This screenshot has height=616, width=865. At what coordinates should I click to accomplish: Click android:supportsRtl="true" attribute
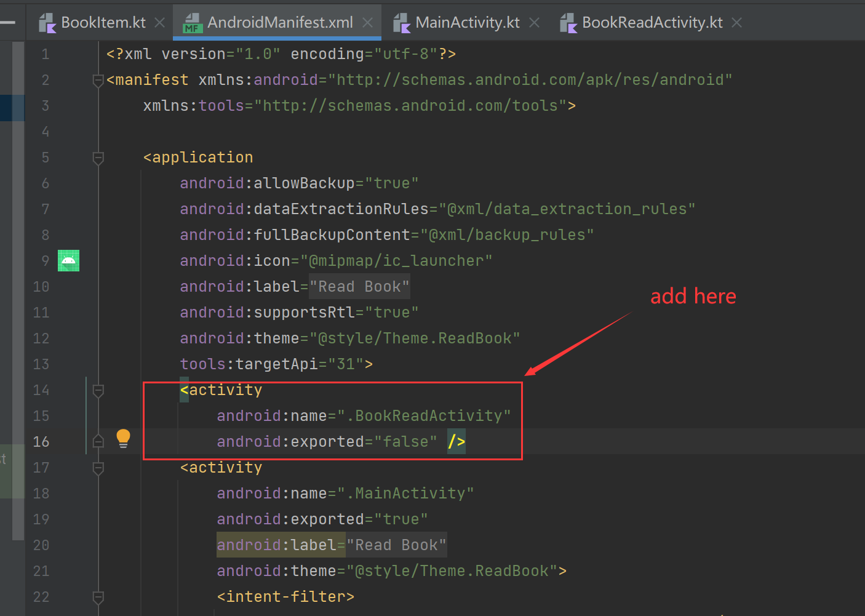point(299,313)
